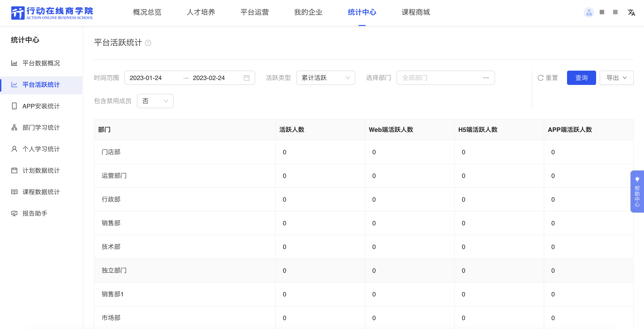Click the lightbulb icon on help tab
This screenshot has height=329, width=644.
coord(637,179)
